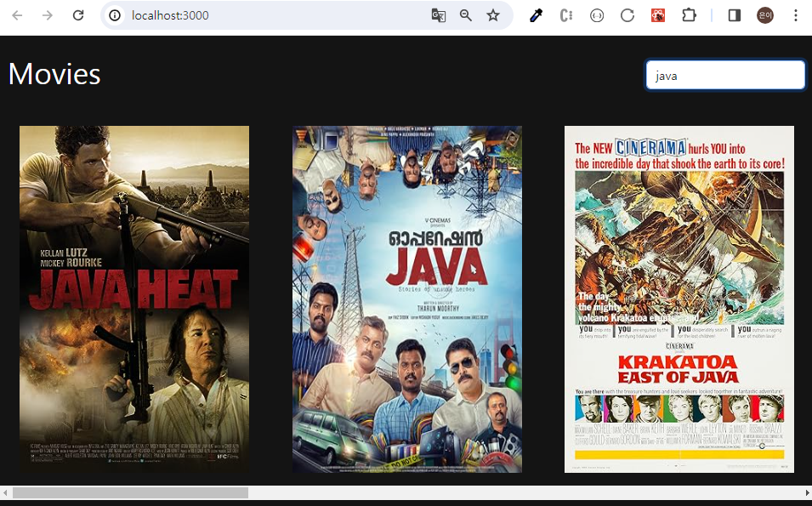The height and width of the screenshot is (506, 812).
Task: View site information icon in address bar
Action: 115,15
